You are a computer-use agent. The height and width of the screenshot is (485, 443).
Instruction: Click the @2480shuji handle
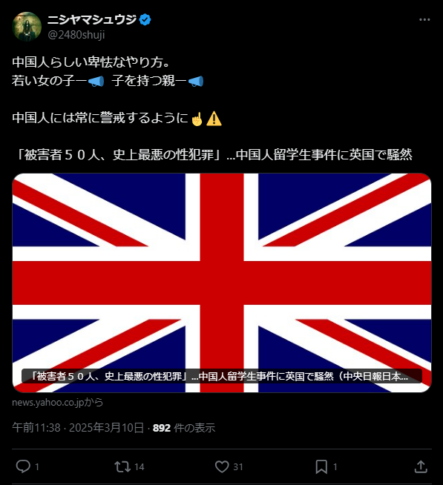tap(76, 35)
